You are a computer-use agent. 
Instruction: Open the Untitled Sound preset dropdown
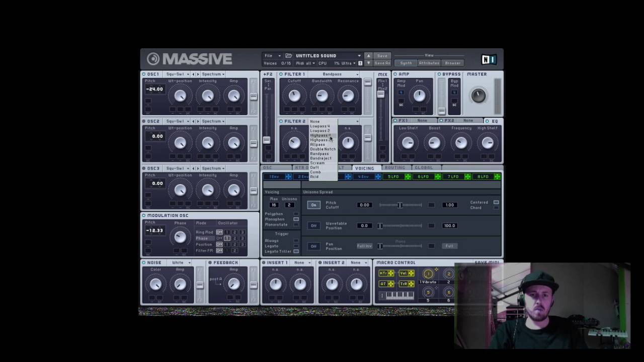[x=328, y=56]
